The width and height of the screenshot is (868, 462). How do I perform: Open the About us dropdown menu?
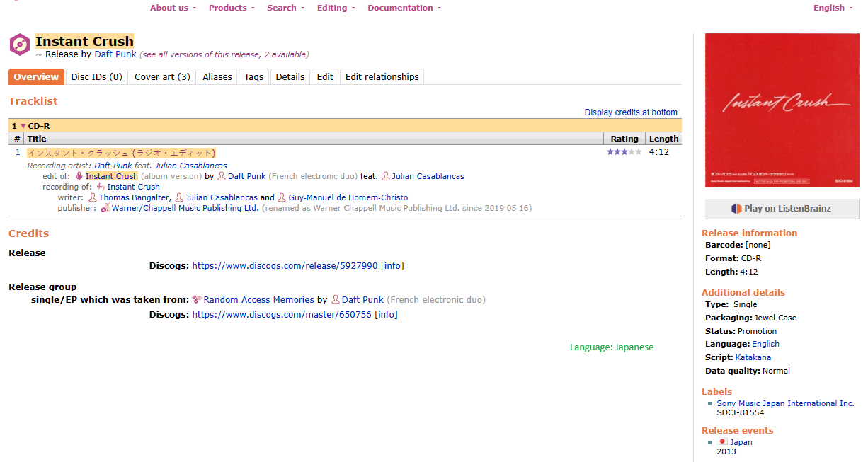pyautogui.click(x=173, y=8)
